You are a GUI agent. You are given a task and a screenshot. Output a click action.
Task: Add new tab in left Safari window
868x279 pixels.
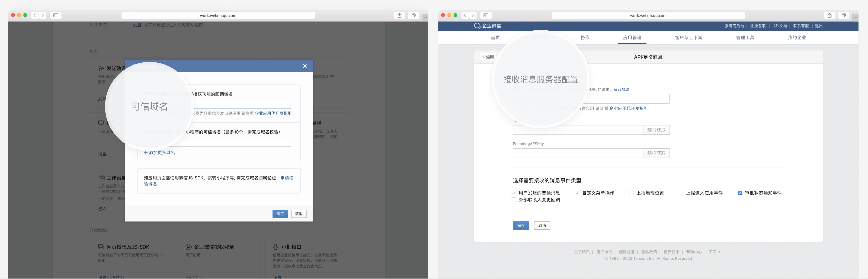pyautogui.click(x=426, y=18)
